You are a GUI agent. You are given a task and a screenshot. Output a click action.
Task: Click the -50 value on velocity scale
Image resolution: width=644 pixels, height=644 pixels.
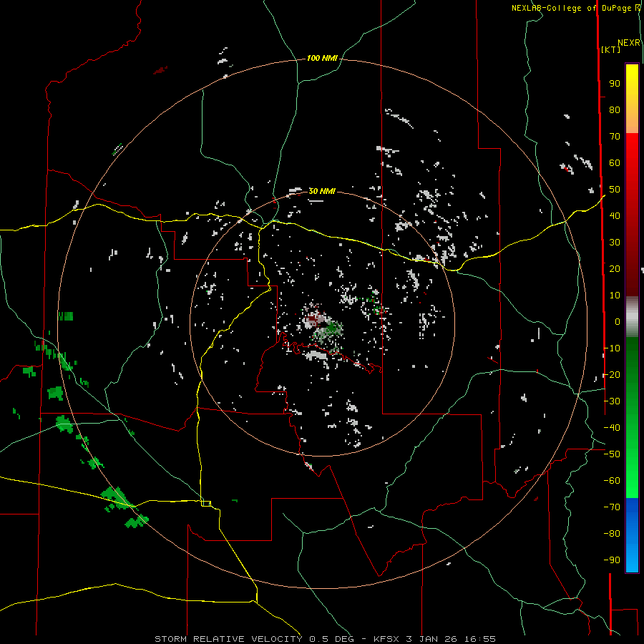612,454
